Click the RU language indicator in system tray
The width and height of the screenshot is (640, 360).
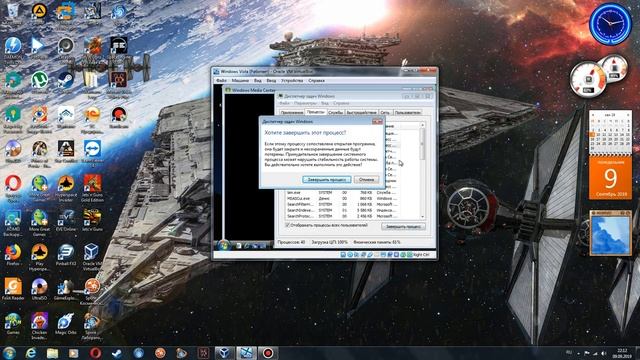click(569, 353)
